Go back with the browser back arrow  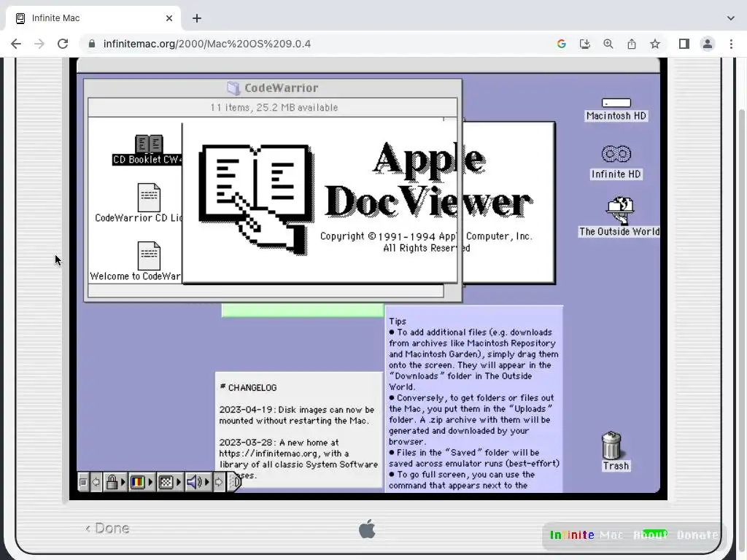tap(16, 44)
